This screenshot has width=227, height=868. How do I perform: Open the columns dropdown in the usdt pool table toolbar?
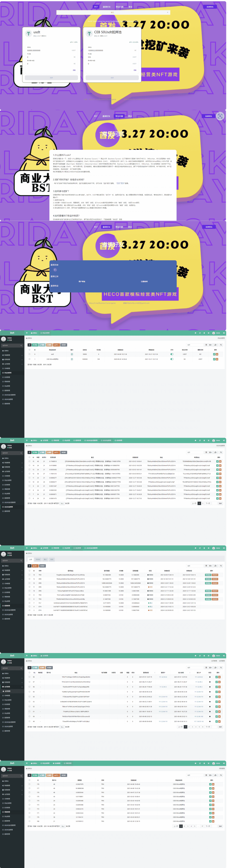[x=210, y=345]
